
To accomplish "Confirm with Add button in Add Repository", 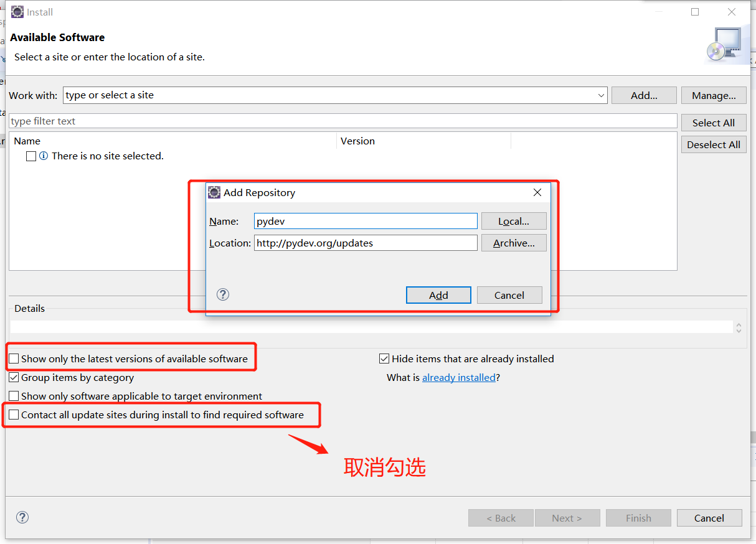I will pos(438,295).
